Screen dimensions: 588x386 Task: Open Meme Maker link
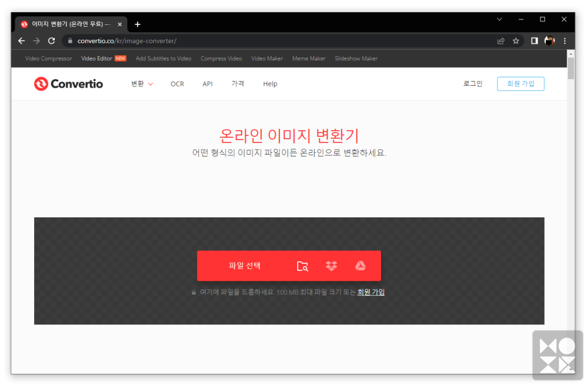(x=309, y=58)
